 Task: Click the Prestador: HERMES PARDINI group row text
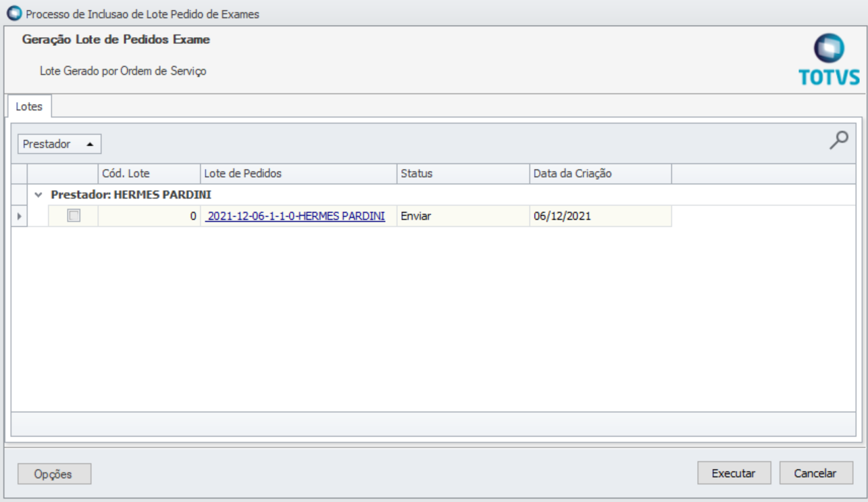tap(131, 195)
